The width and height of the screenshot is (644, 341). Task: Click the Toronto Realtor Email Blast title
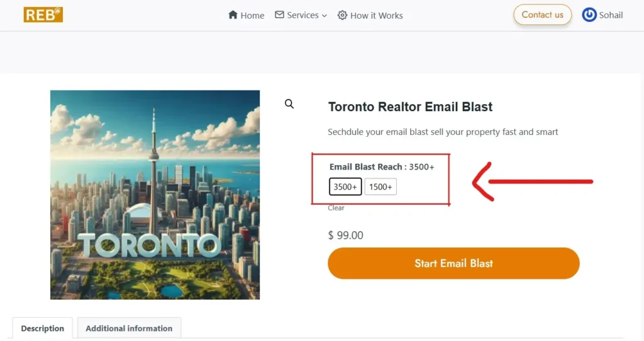[410, 107]
